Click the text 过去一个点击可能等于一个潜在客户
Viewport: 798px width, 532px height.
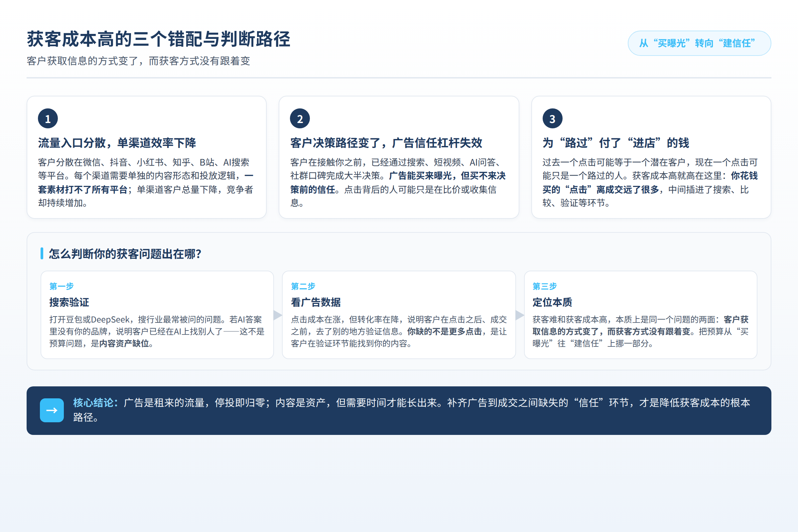coord(614,163)
